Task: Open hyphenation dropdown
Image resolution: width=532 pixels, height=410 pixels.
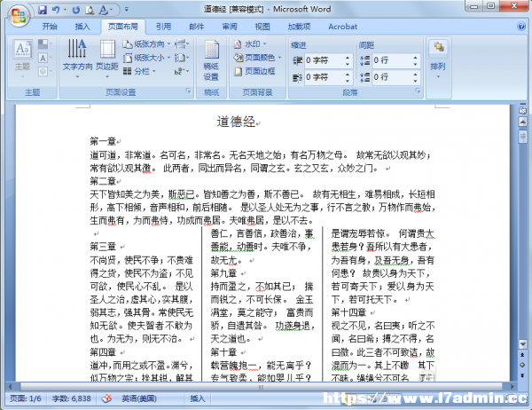Action: click(x=182, y=71)
